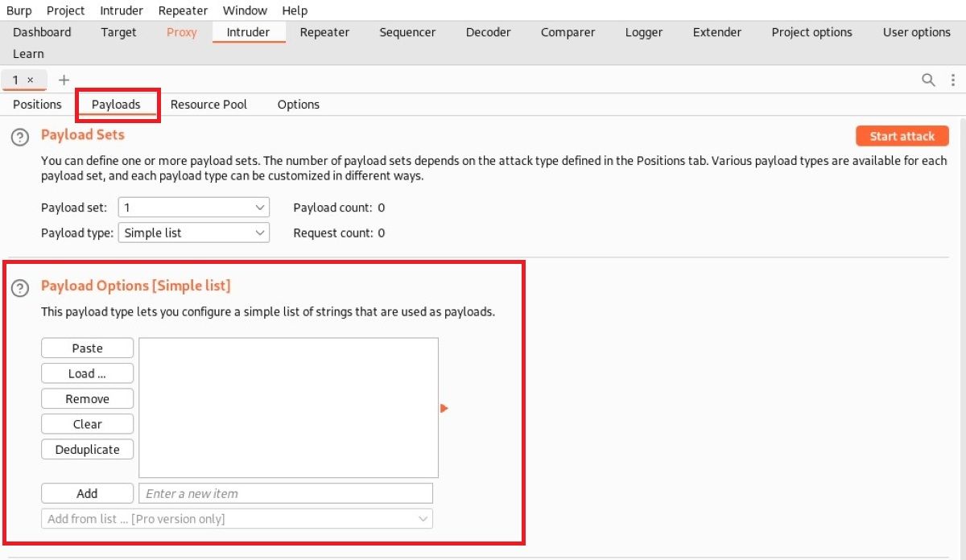Switch to the Resource Pool tab

[x=208, y=104]
